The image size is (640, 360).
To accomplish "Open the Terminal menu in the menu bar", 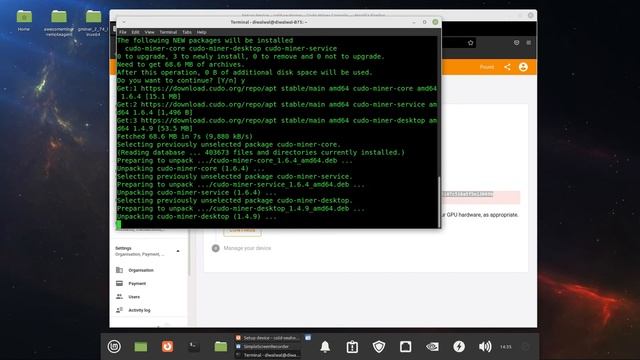I will click(x=168, y=32).
